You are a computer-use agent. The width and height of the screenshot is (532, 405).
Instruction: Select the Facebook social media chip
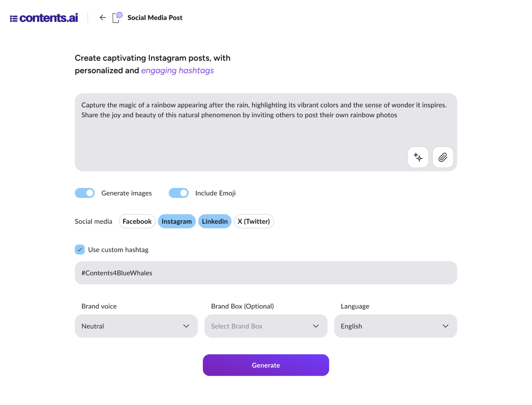click(x=137, y=221)
